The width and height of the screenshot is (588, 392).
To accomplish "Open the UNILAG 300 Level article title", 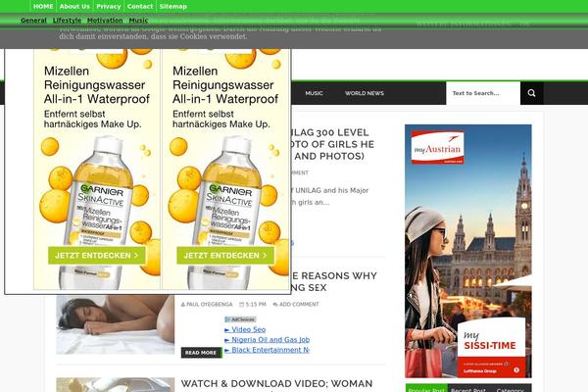I will pos(332,144).
